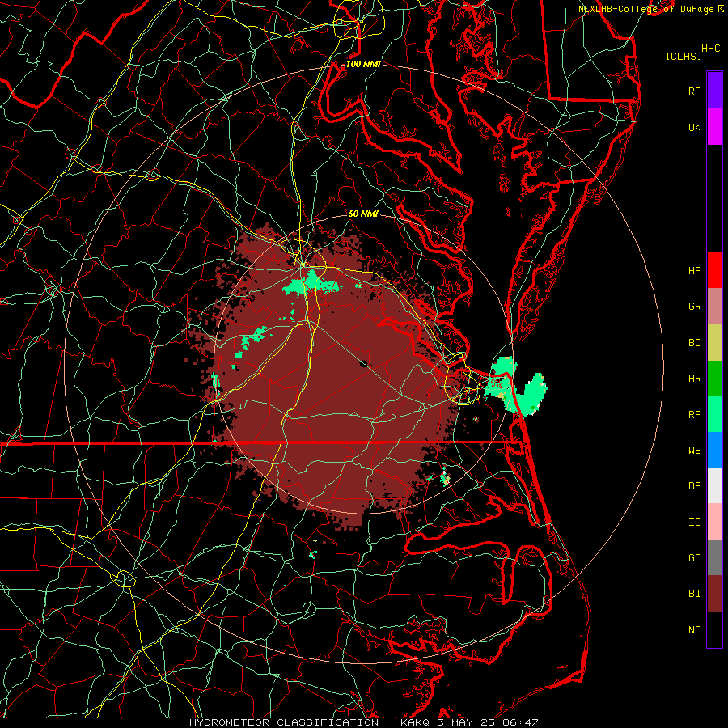The image size is (728, 728).
Task: Click the 'HR' legend label
Action: pyautogui.click(x=694, y=379)
